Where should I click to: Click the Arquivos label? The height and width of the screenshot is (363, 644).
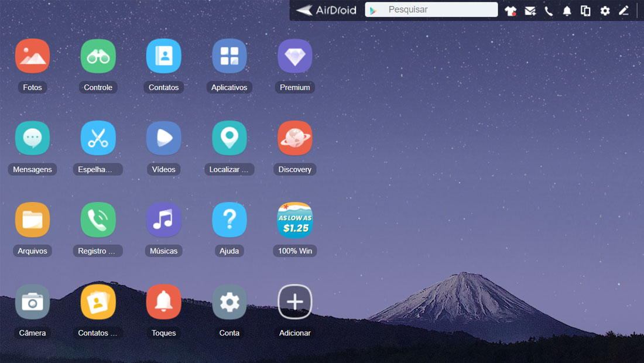coord(32,251)
